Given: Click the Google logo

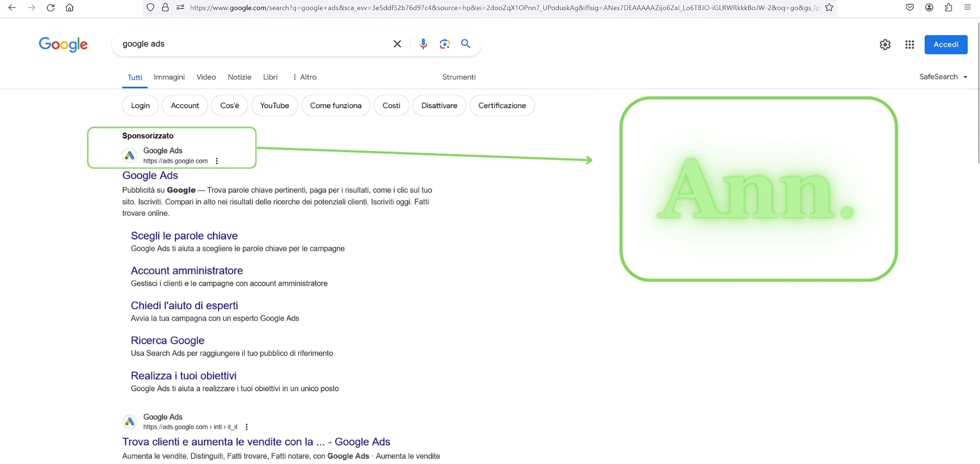Looking at the screenshot, I should click(x=63, y=44).
